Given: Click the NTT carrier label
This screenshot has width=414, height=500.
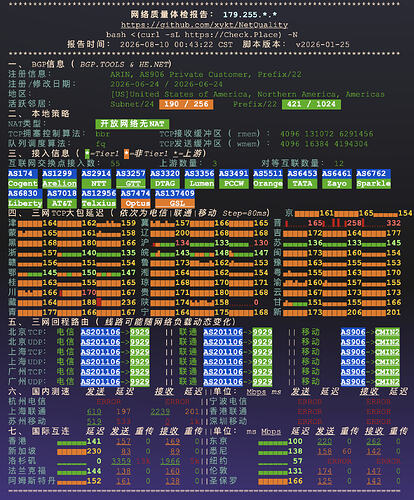Looking at the screenshot, I should click(96, 183).
